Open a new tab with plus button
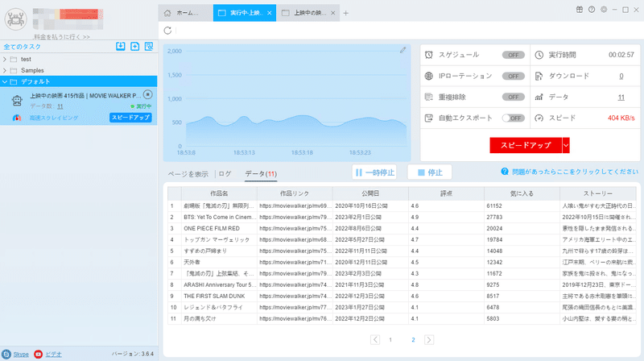 (x=346, y=13)
